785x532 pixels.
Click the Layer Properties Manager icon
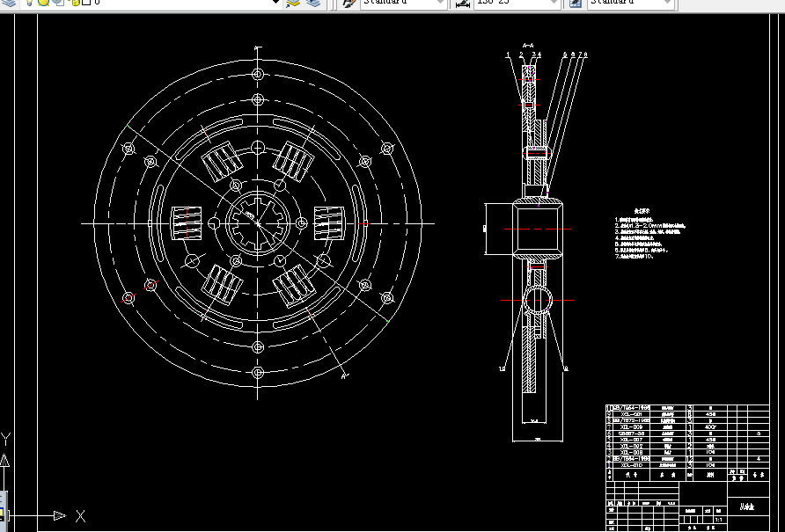tap(9, 3)
